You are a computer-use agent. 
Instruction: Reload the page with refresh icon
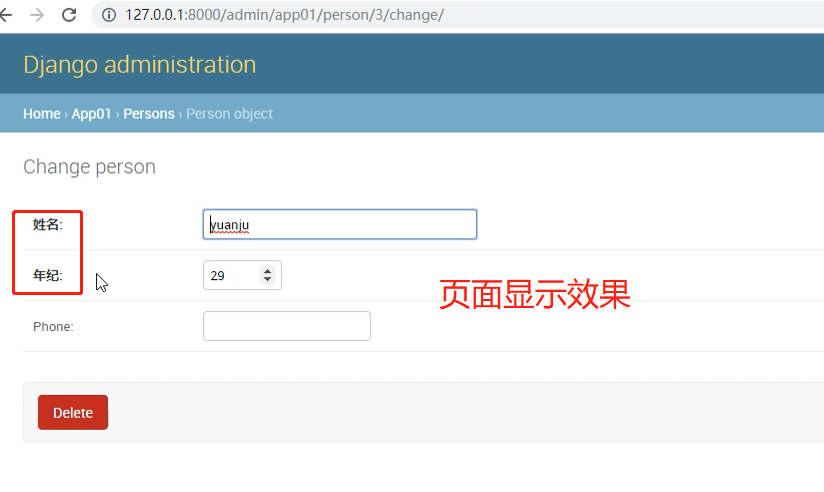point(69,15)
